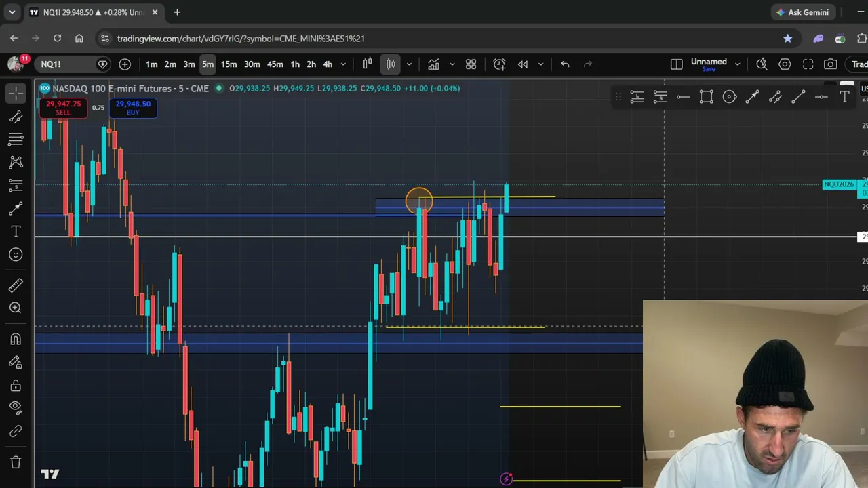868x488 pixels.
Task: Enter fullscreen mode
Action: (x=808, y=64)
